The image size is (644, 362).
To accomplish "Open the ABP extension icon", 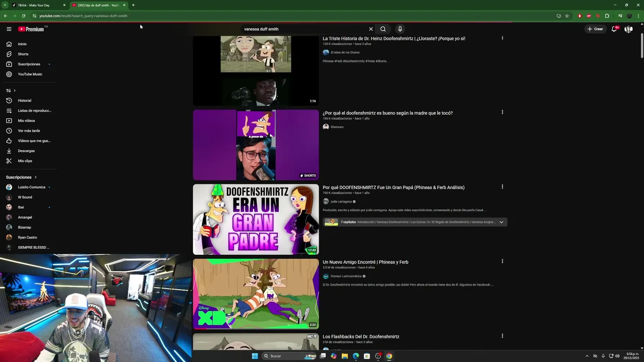I will point(589,16).
